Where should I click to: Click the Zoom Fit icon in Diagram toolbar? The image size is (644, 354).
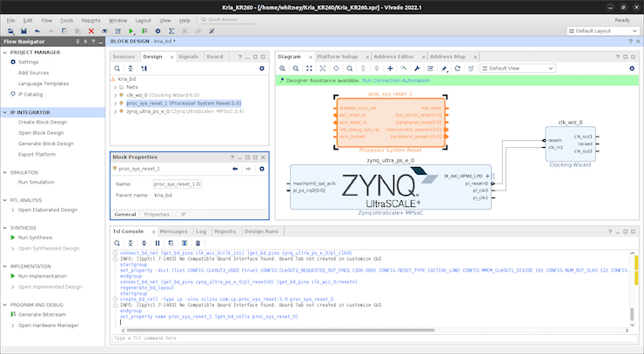pyautogui.click(x=309, y=69)
